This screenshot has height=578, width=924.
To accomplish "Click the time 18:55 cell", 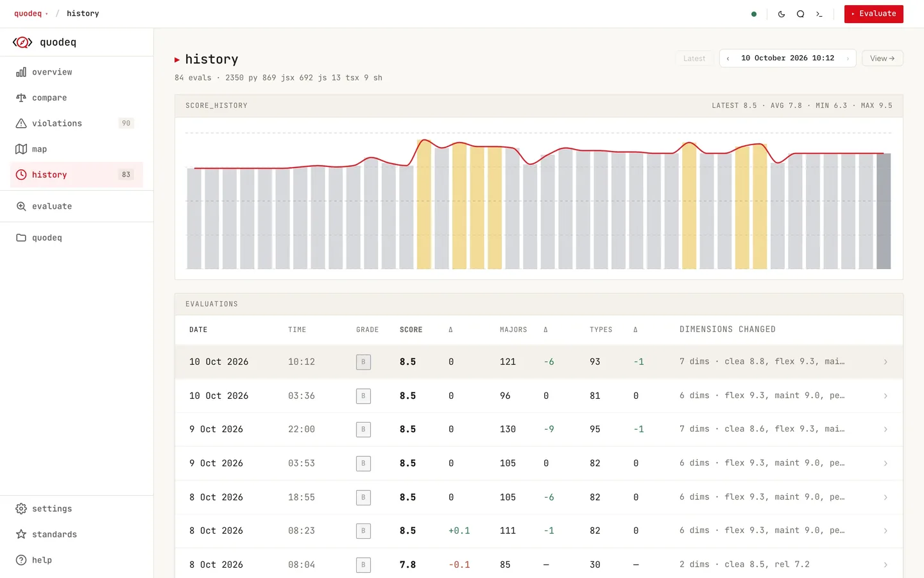I will (302, 497).
